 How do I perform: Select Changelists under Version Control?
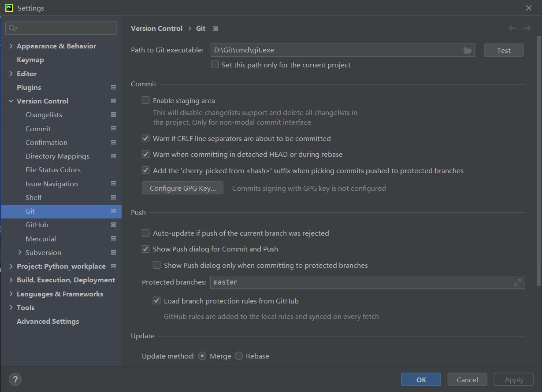coord(44,115)
